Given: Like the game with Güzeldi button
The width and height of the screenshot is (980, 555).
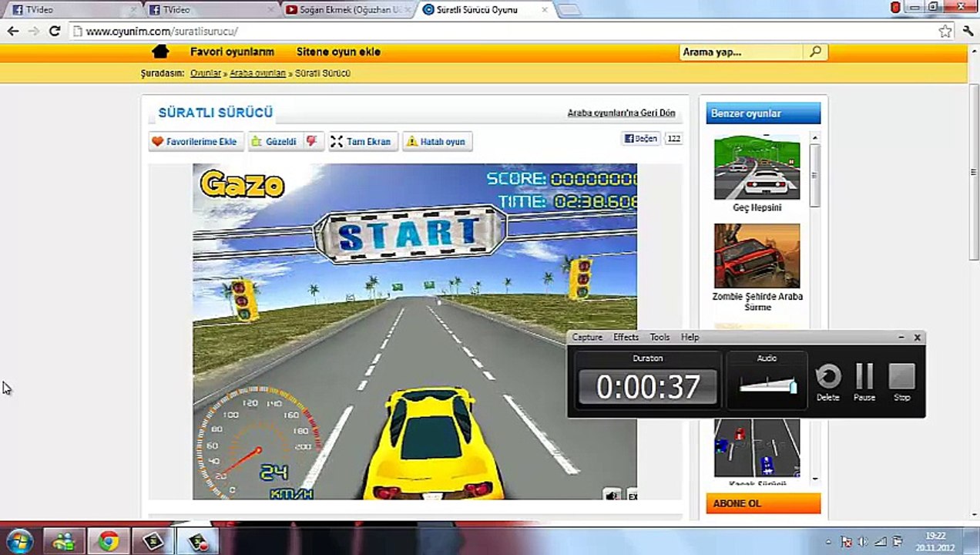Looking at the screenshot, I should [x=274, y=141].
